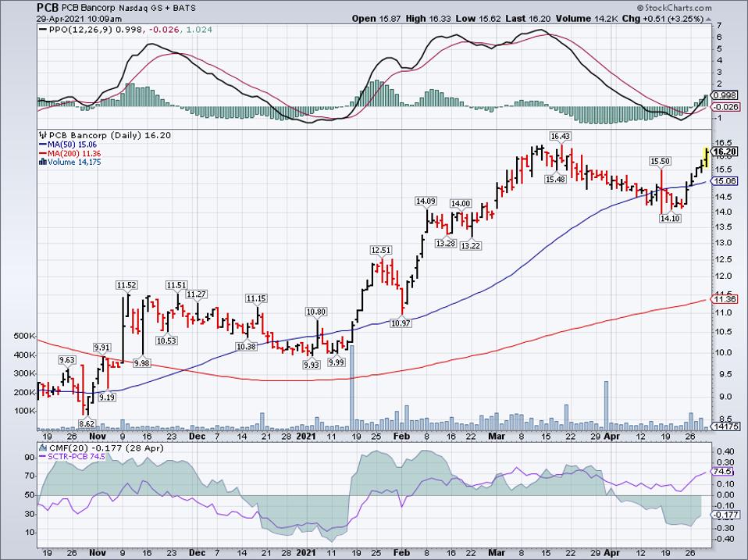Image resolution: width=748 pixels, height=560 pixels.
Task: Click the 14.09 price label
Action: tap(426, 202)
